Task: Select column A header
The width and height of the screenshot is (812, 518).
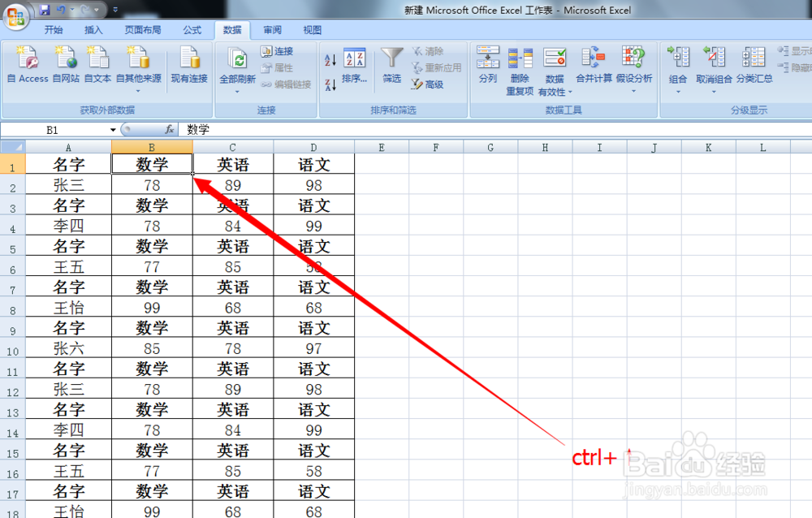Action: 68,148
